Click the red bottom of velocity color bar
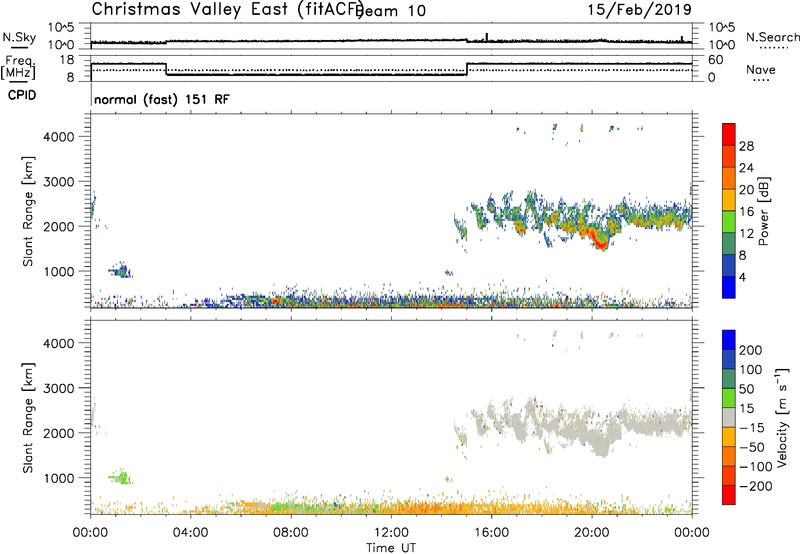Image resolution: width=800 pixels, height=554 pixels. click(729, 495)
